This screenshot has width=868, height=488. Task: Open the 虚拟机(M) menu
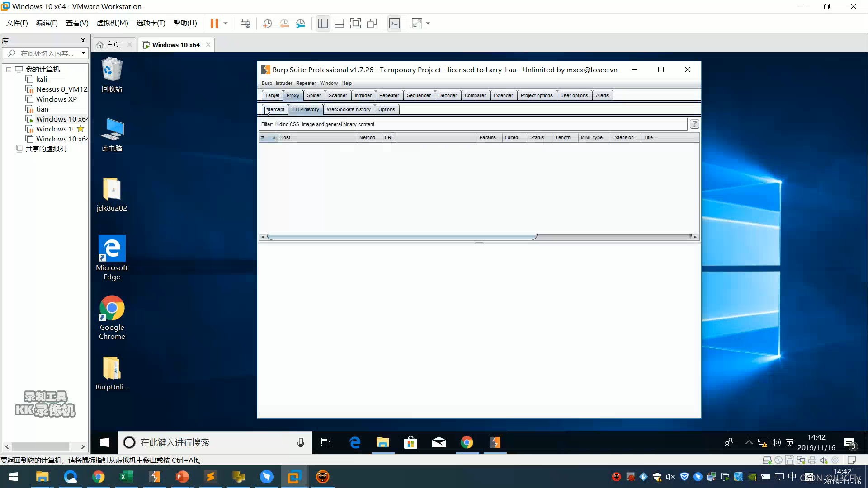click(112, 23)
